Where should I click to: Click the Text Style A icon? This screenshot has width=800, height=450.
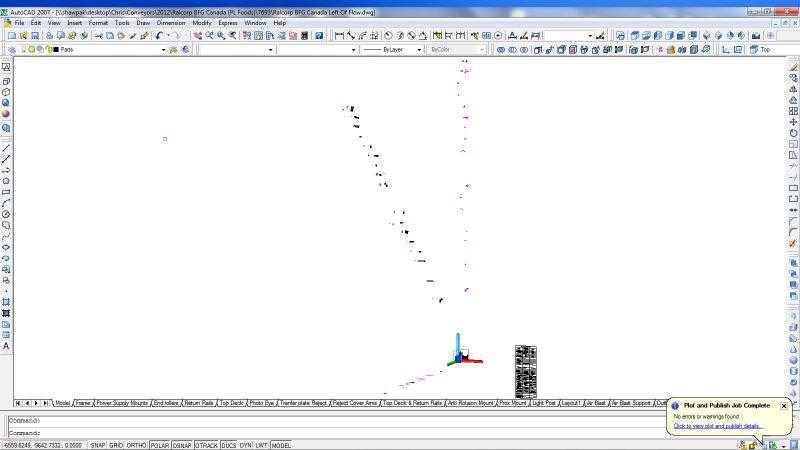(x=512, y=35)
